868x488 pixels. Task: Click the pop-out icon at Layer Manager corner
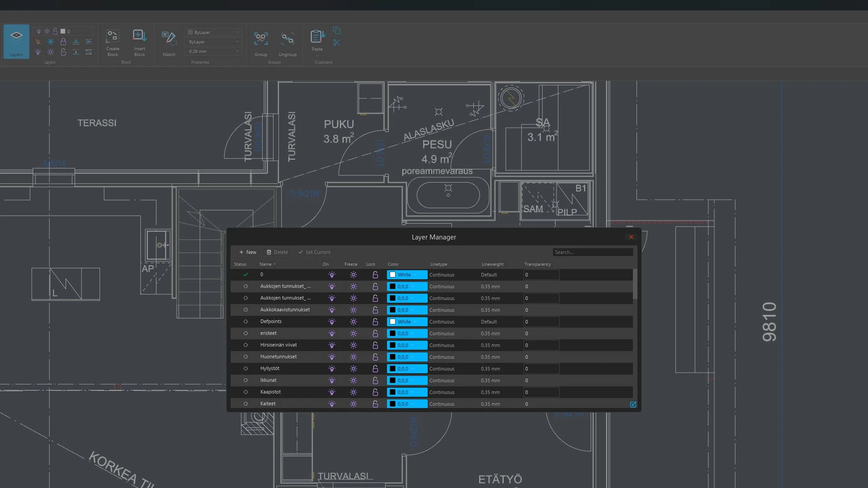[x=633, y=404]
